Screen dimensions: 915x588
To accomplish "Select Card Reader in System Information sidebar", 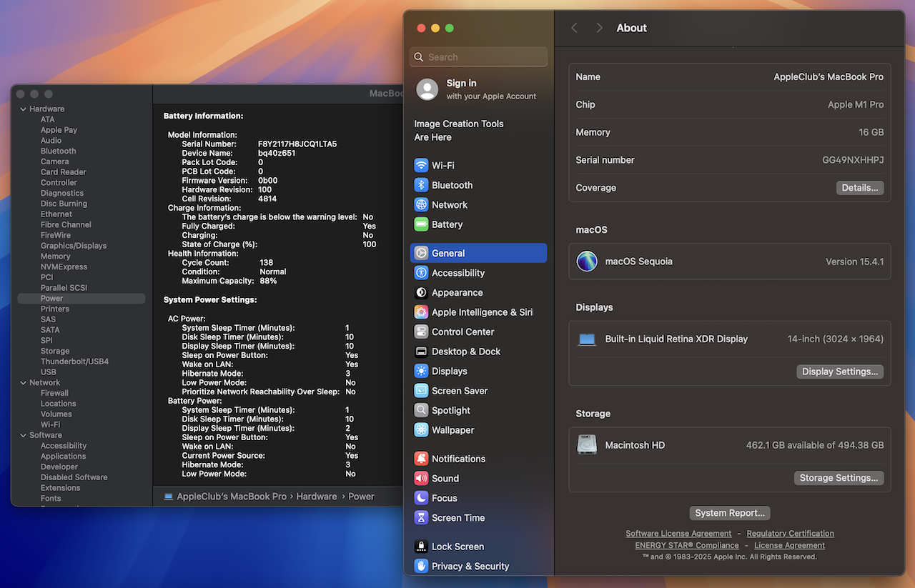I will (63, 172).
